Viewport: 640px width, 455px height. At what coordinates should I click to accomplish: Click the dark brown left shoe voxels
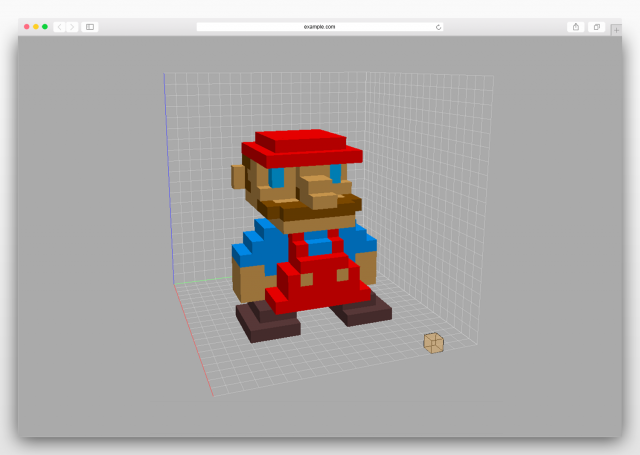click(x=268, y=321)
